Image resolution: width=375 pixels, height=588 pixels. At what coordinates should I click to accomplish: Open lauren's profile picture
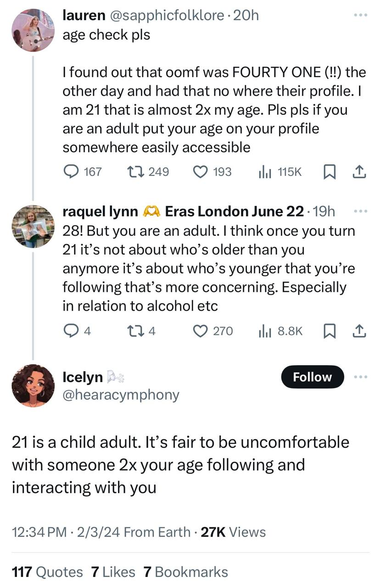click(x=33, y=30)
